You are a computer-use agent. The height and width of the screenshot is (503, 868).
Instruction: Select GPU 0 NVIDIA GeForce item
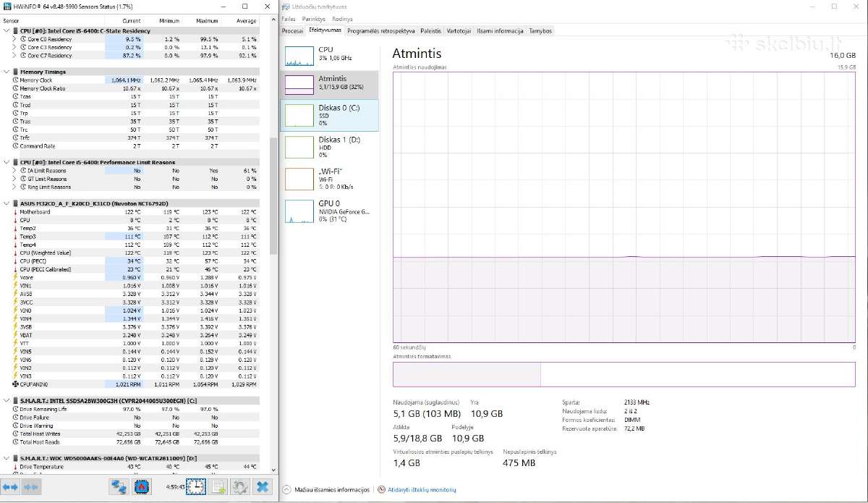tap(329, 210)
